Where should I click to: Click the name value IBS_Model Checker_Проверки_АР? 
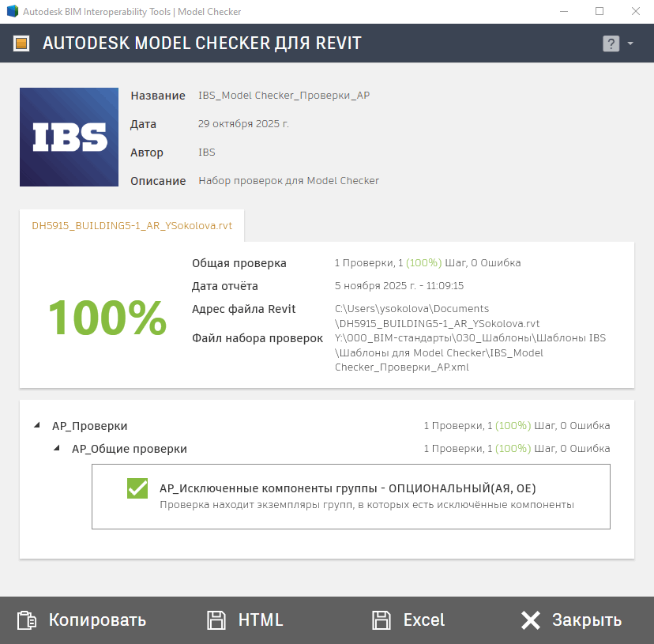(284, 95)
